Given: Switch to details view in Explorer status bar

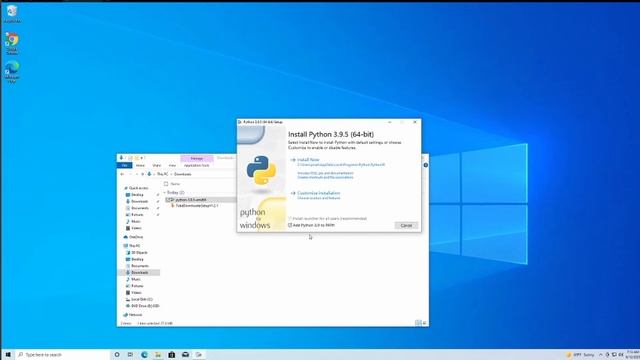Looking at the screenshot, I should pyautogui.click(x=418, y=323).
